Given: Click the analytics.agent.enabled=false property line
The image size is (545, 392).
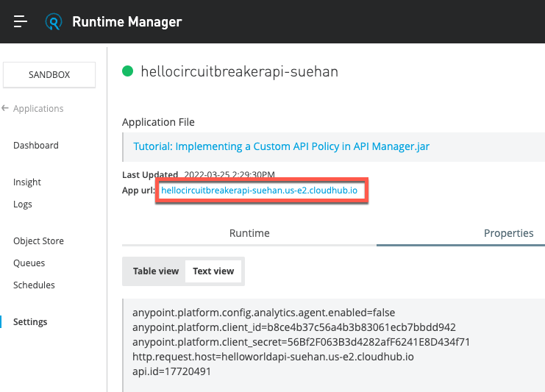Looking at the screenshot, I should click(263, 313).
